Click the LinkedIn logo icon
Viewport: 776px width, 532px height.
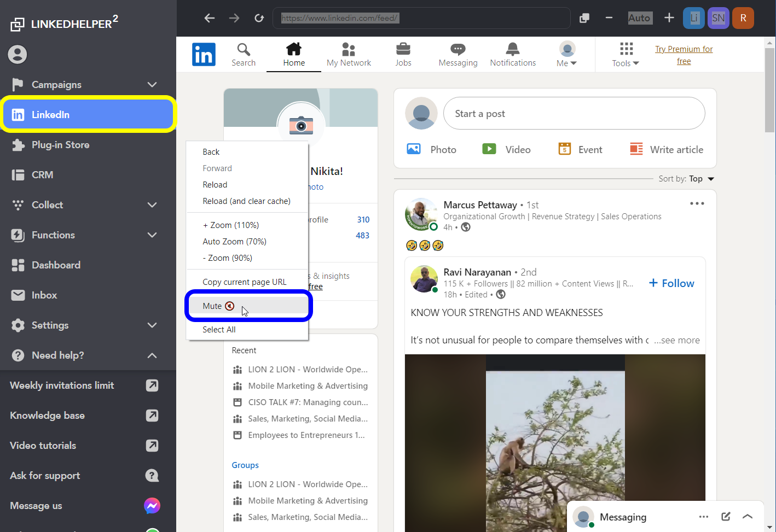(204, 55)
